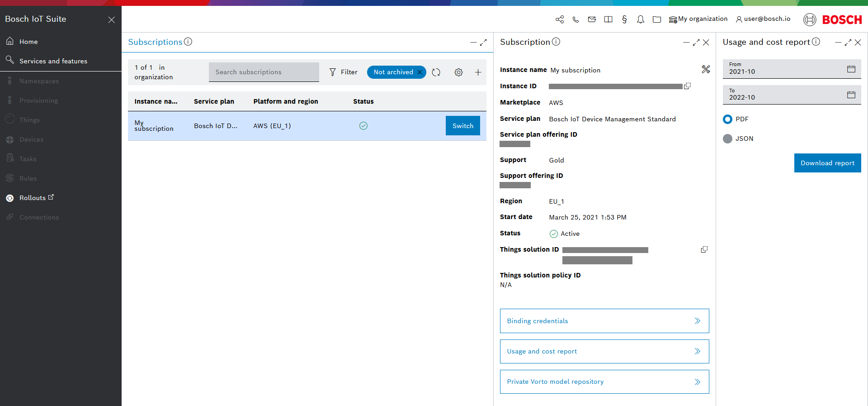Click active status checkmark in subscription row
The width and height of the screenshot is (868, 406).
click(x=363, y=126)
